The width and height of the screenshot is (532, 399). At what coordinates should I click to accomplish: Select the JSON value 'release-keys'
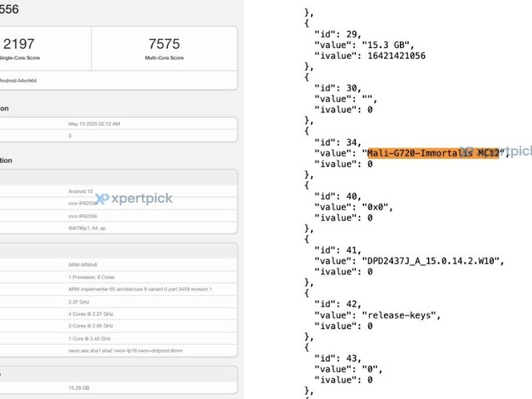pyautogui.click(x=399, y=315)
